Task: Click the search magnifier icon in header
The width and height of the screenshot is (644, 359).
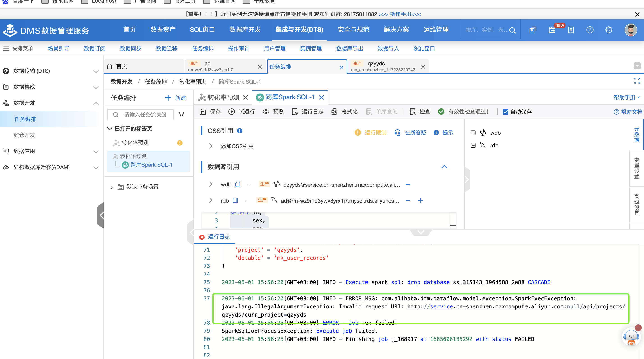Action: (x=512, y=30)
